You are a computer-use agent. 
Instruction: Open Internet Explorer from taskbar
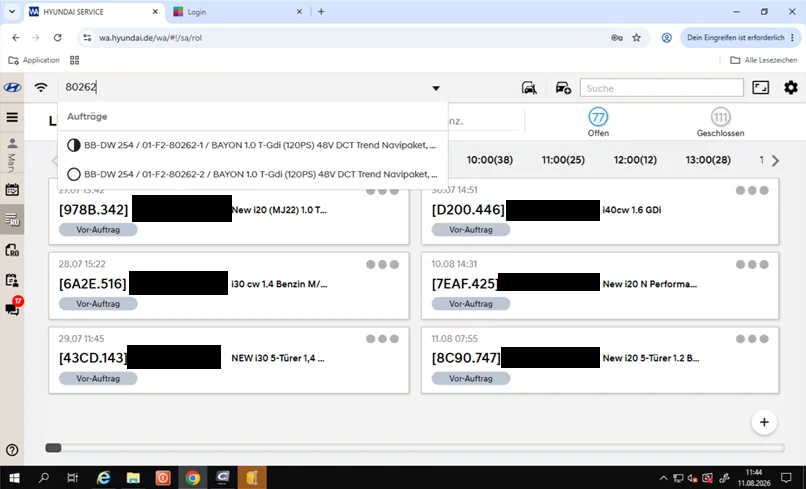tap(103, 478)
